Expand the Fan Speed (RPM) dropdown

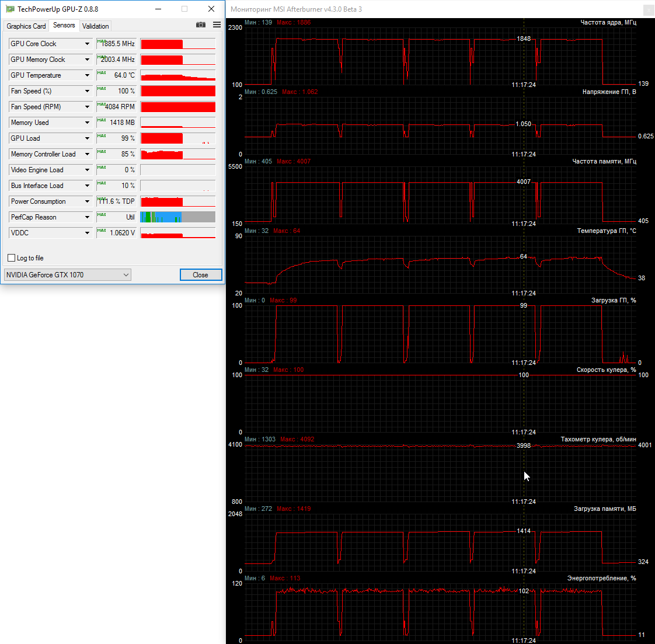pyautogui.click(x=88, y=107)
